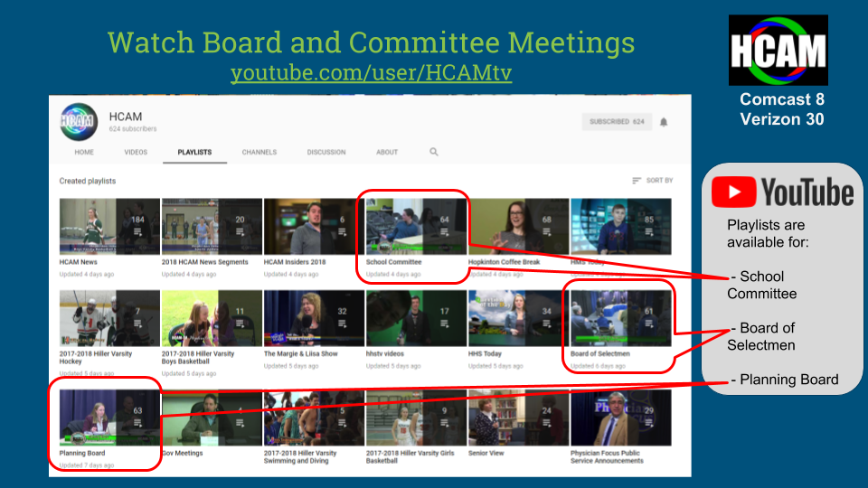Image resolution: width=868 pixels, height=488 pixels.
Task: Click the Physician Focus thumbnail
Action: [621, 418]
